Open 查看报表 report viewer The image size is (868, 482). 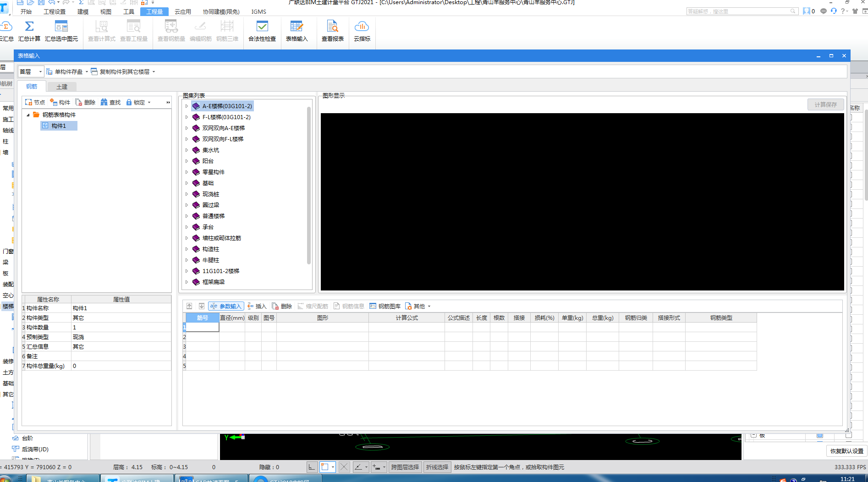332,31
